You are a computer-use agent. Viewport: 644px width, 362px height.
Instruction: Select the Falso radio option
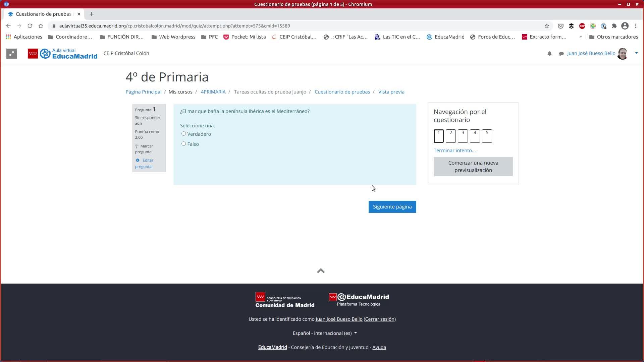[183, 144]
